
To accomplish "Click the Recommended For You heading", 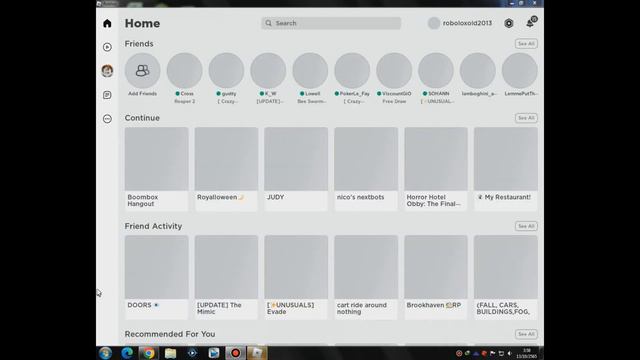I will 170,334.
